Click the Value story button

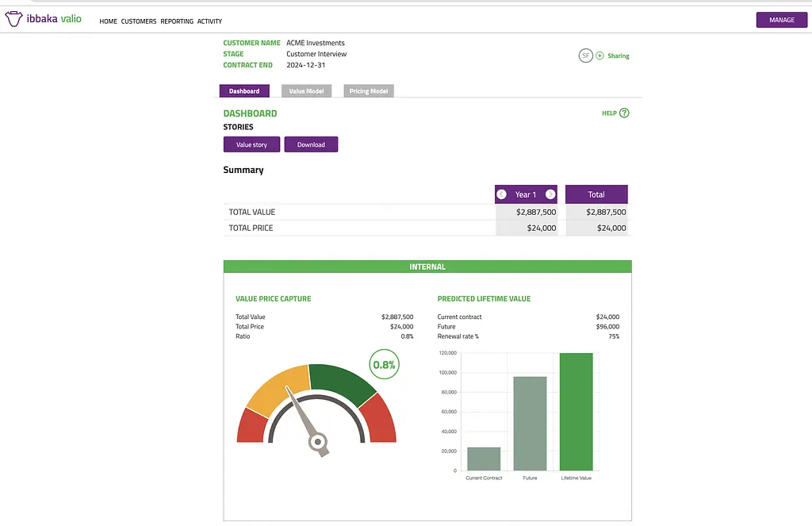click(251, 144)
